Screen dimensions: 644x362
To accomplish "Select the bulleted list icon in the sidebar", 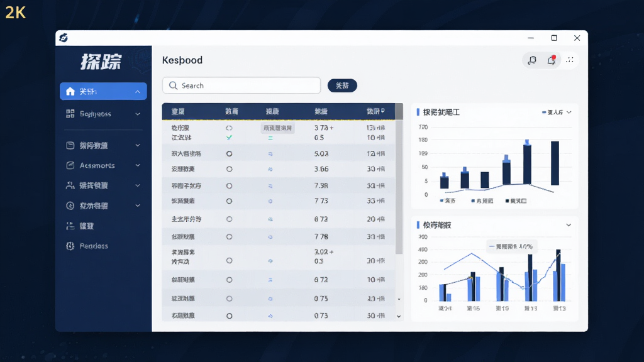I will tap(70, 226).
